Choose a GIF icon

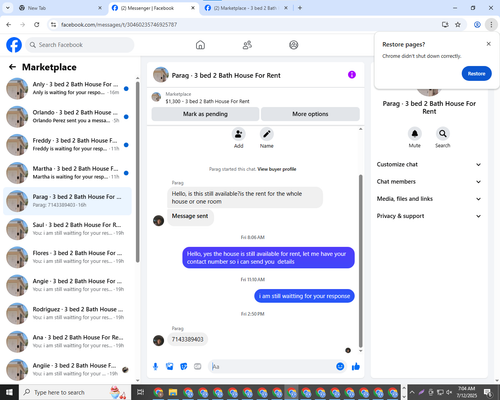coord(198,367)
